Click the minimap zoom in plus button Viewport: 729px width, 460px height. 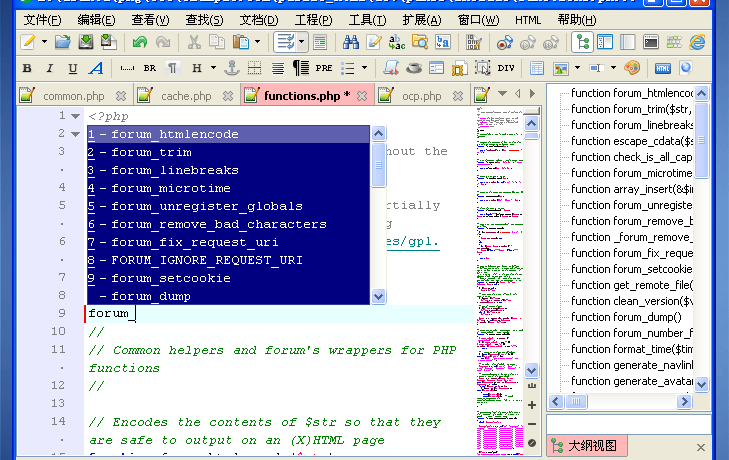[x=532, y=405]
